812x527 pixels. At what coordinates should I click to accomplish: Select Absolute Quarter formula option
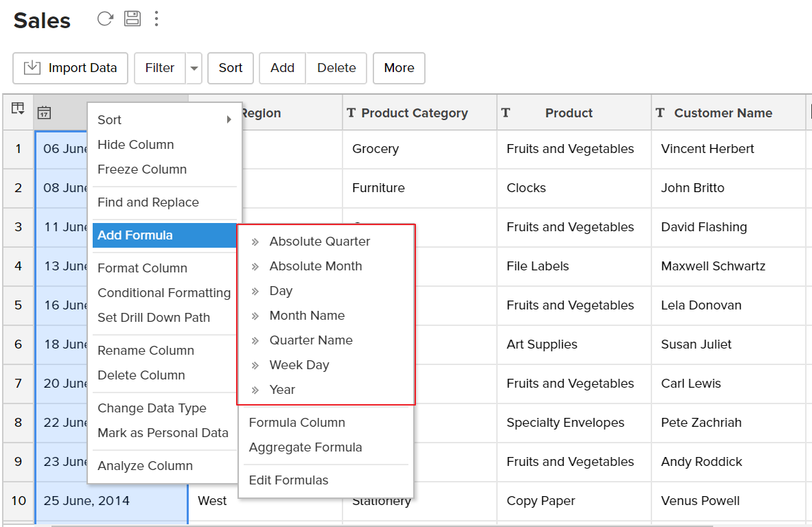coord(319,242)
